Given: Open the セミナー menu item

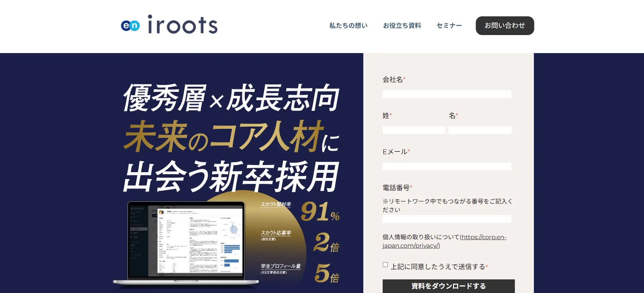Looking at the screenshot, I should [x=449, y=26].
